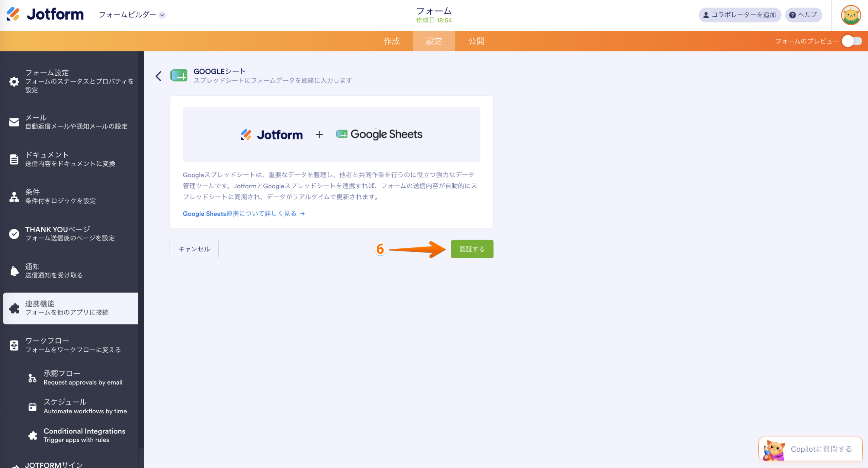Click the THANK YOUページ checkmark icon
The width and height of the screenshot is (868, 468).
[14, 234]
